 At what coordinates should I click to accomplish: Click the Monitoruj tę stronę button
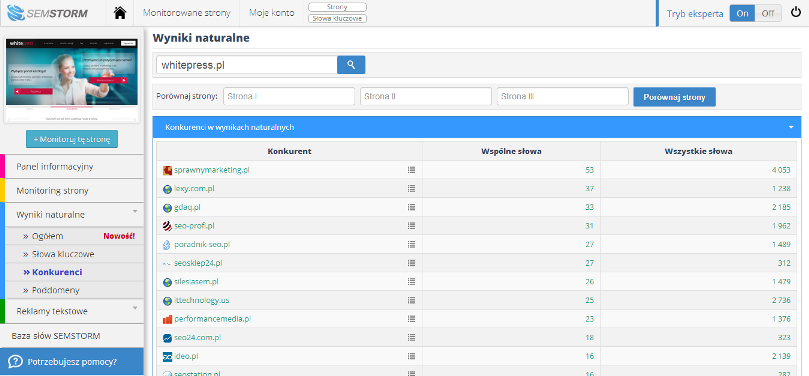(72, 139)
